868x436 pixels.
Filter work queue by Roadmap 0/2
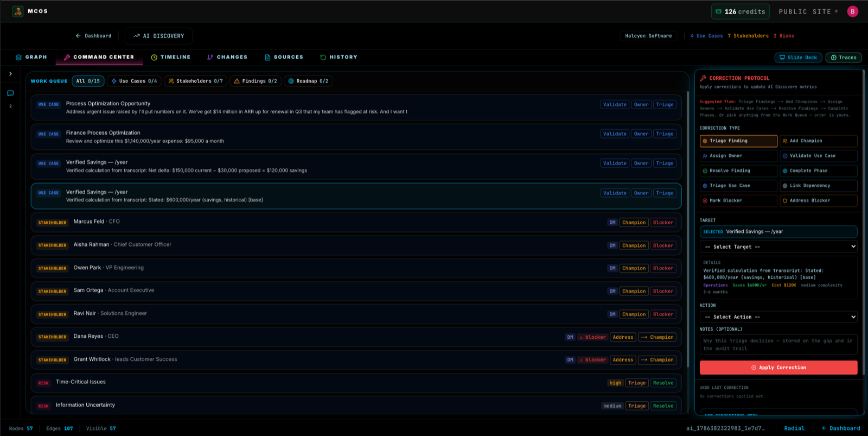tap(308, 81)
